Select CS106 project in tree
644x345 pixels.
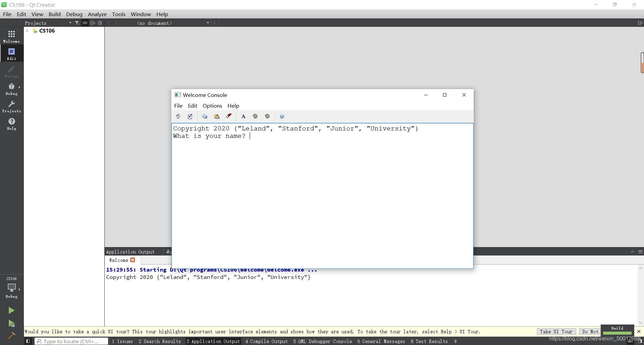click(x=47, y=31)
